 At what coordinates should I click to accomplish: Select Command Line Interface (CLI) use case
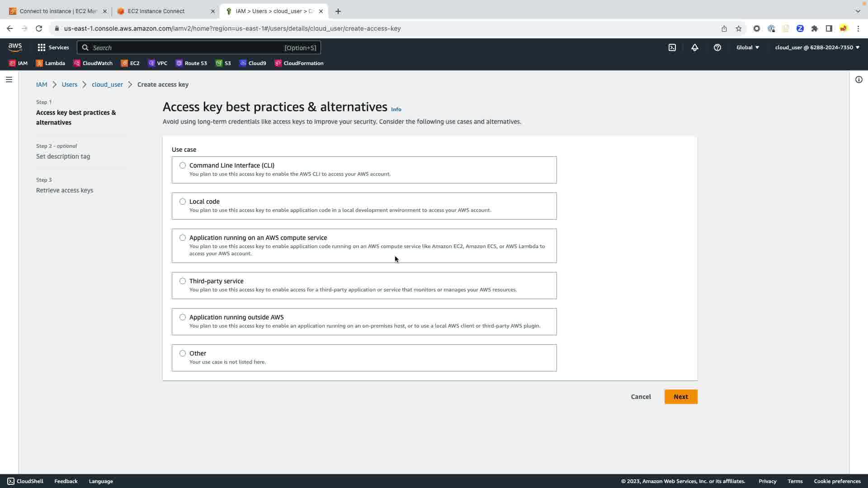point(183,165)
